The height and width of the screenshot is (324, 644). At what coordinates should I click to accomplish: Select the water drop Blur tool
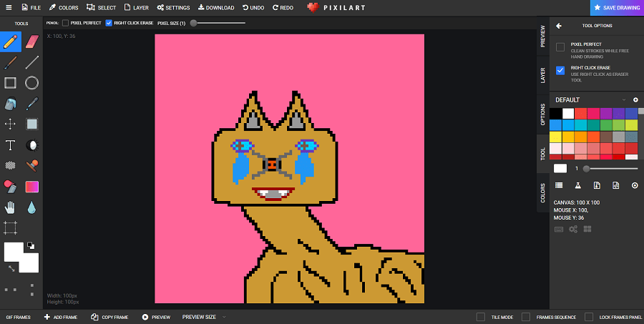tap(32, 207)
